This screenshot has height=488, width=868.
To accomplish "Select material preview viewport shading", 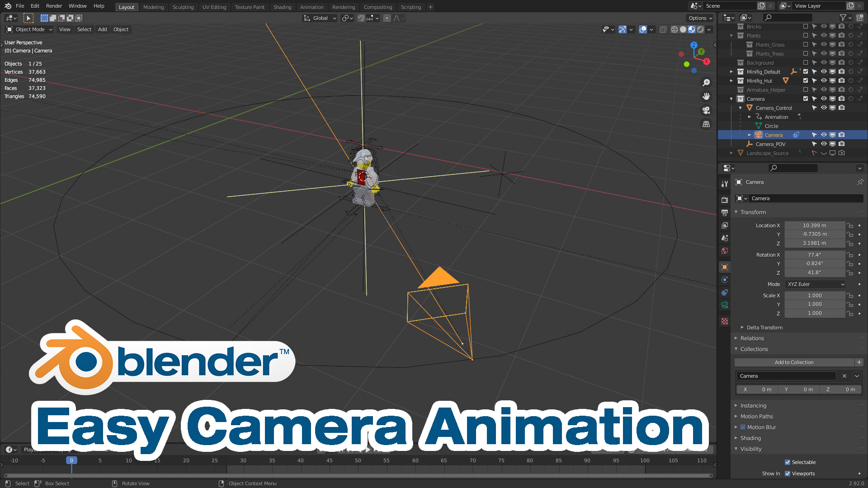I will (x=692, y=29).
